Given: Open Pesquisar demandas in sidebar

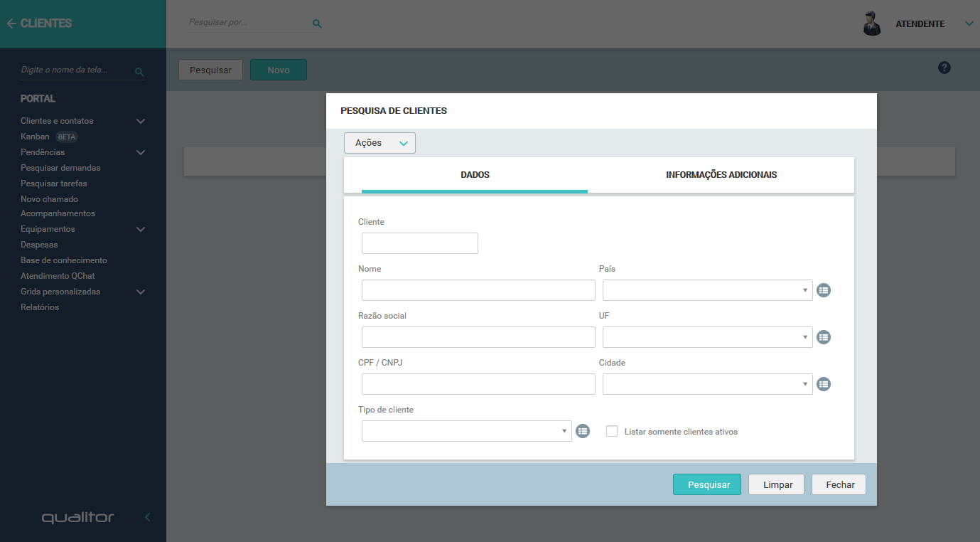Looking at the screenshot, I should (x=60, y=168).
